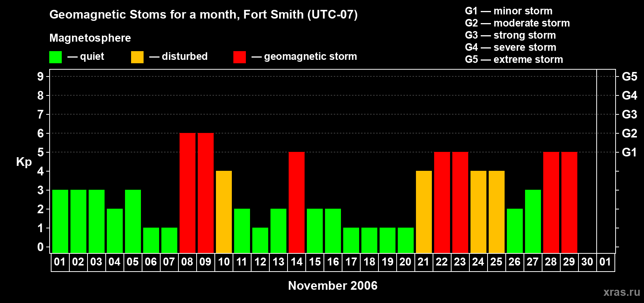
Task: Select the orange bar for day 24
Action: coord(478,212)
